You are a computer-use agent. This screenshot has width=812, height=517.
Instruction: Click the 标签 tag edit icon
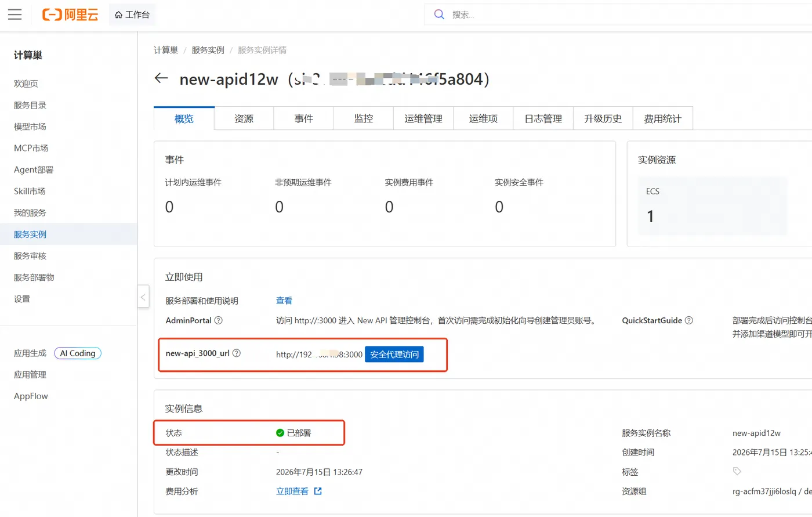pos(737,471)
